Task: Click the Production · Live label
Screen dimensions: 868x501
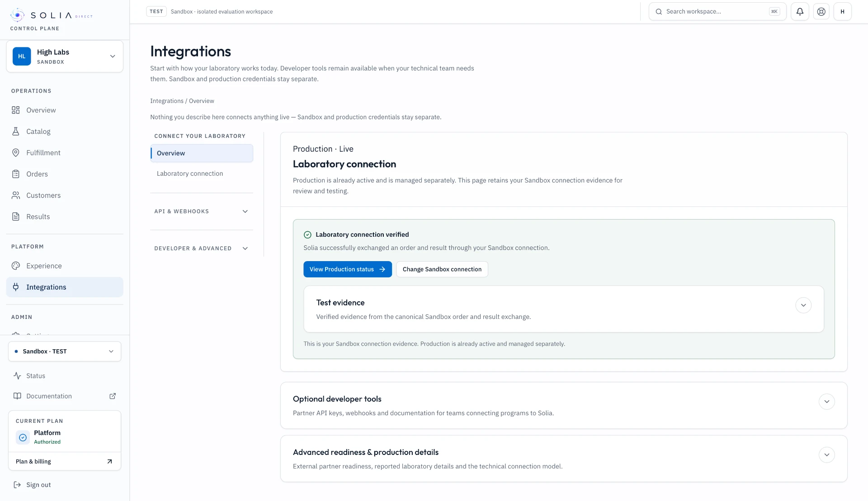Action: 323,149
